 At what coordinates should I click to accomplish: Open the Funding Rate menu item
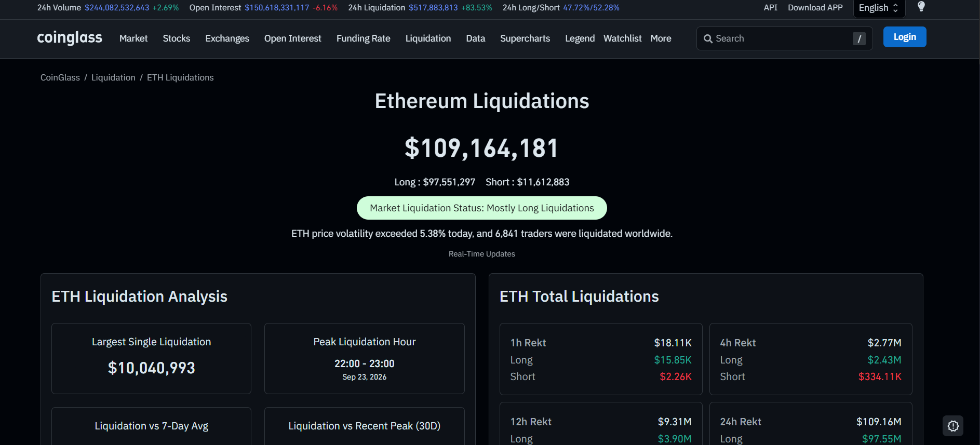pyautogui.click(x=363, y=38)
